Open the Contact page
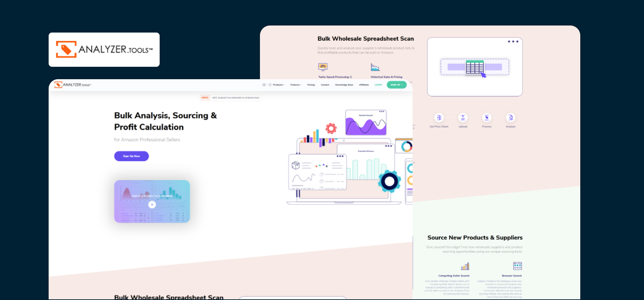Viewport: 644px width, 300px height. point(325,85)
